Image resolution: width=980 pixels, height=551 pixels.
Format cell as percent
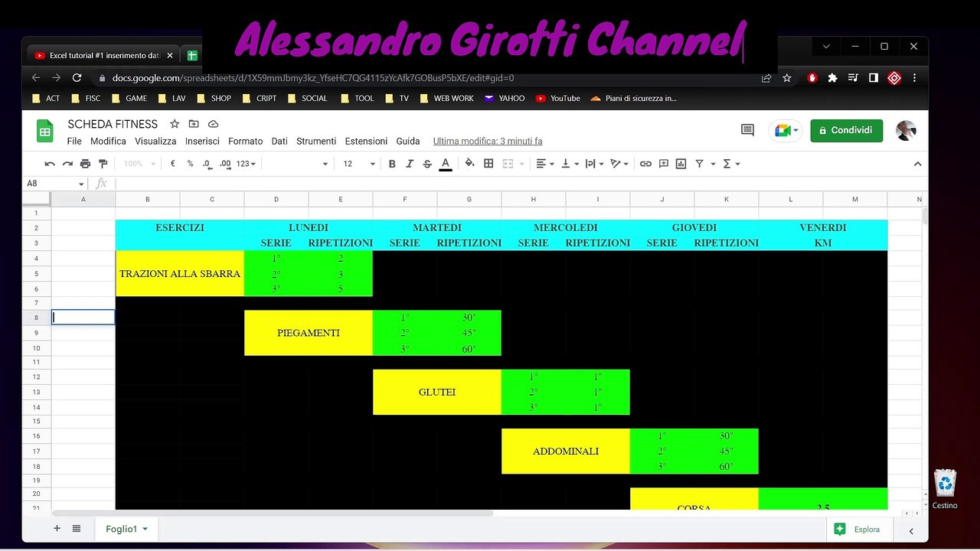pyautogui.click(x=190, y=164)
